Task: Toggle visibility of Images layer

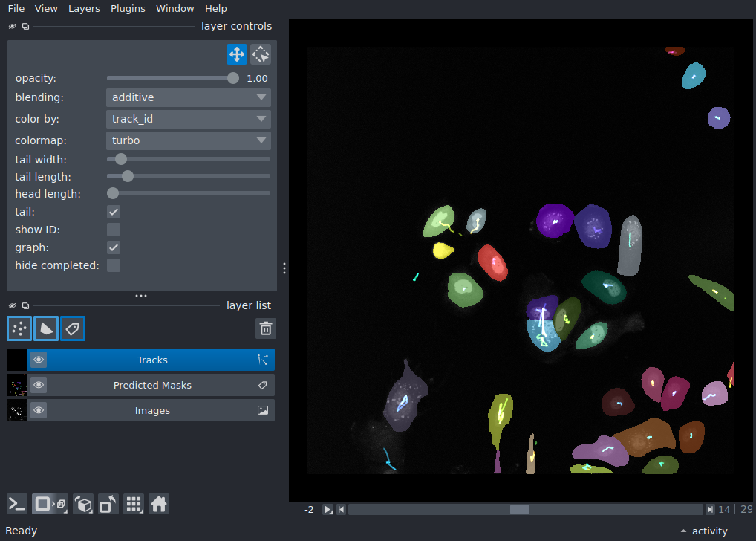Action: (x=39, y=410)
